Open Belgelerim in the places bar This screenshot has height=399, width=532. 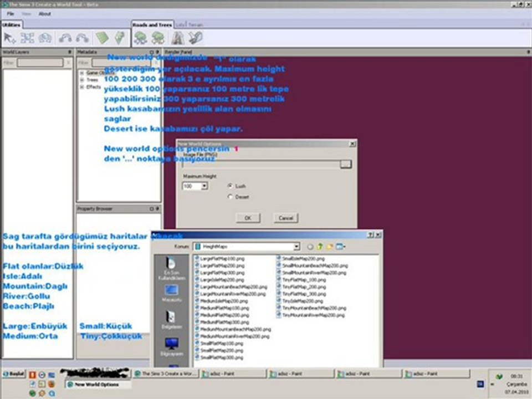click(172, 320)
